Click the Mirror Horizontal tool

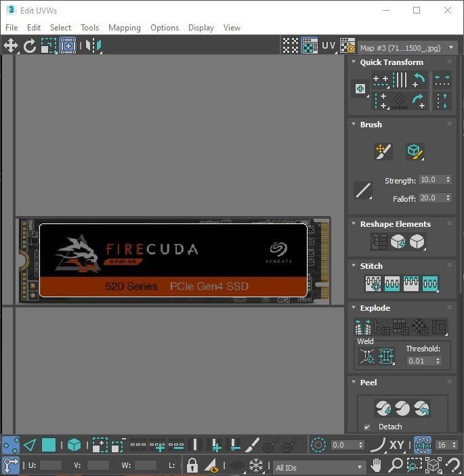point(93,46)
